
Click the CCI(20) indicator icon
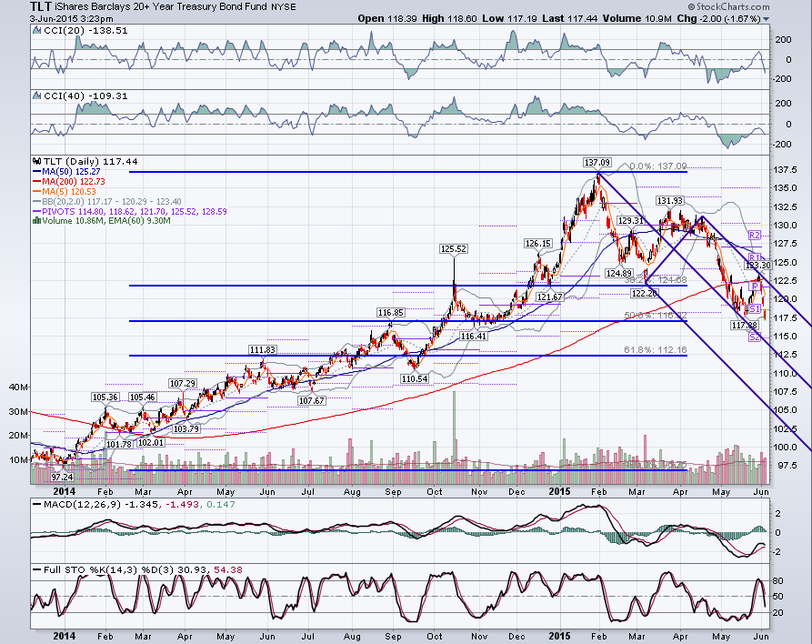(x=36, y=31)
